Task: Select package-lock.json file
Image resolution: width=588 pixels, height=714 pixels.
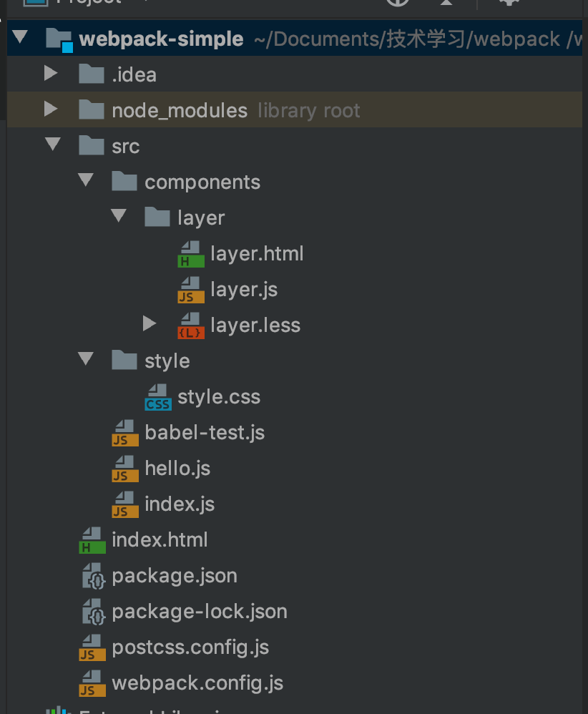Action: point(199,612)
